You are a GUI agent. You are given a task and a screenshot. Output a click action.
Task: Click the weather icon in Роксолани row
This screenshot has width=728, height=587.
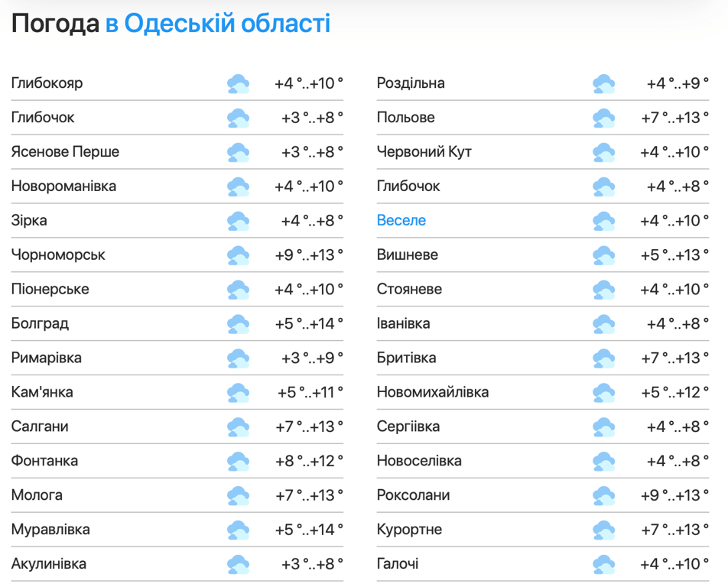(x=603, y=496)
